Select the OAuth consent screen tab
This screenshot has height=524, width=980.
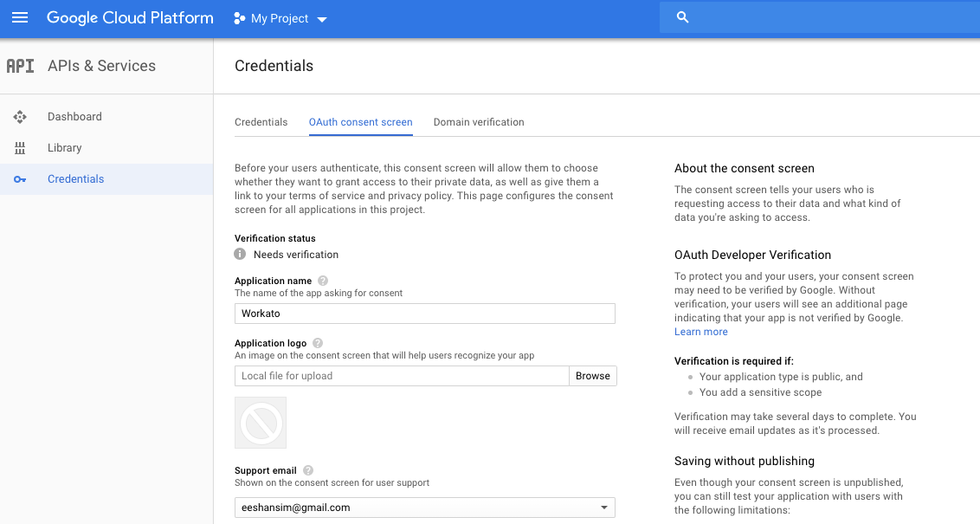[360, 122]
